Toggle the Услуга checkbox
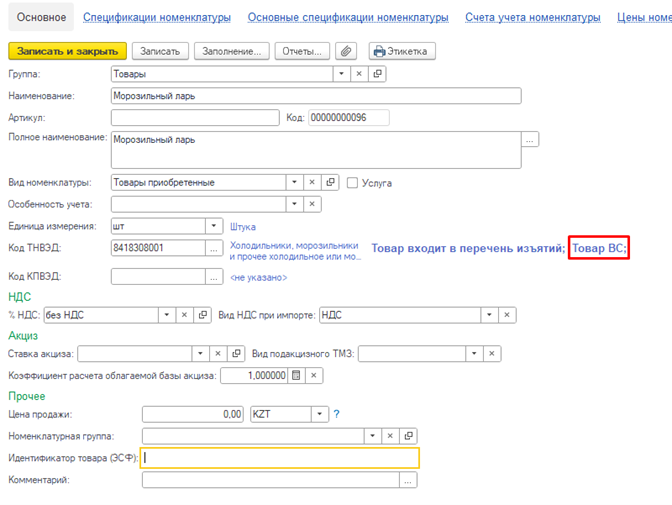The image size is (672, 505). pos(353,183)
